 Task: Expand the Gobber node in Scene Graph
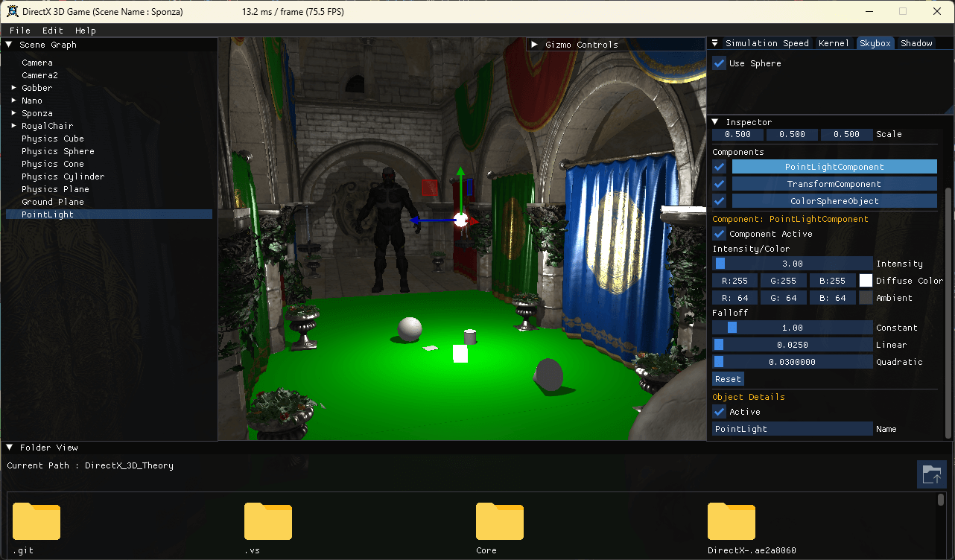13,88
